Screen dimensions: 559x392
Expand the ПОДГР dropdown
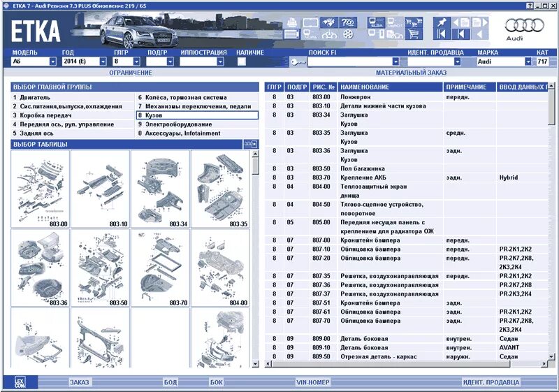(170, 61)
